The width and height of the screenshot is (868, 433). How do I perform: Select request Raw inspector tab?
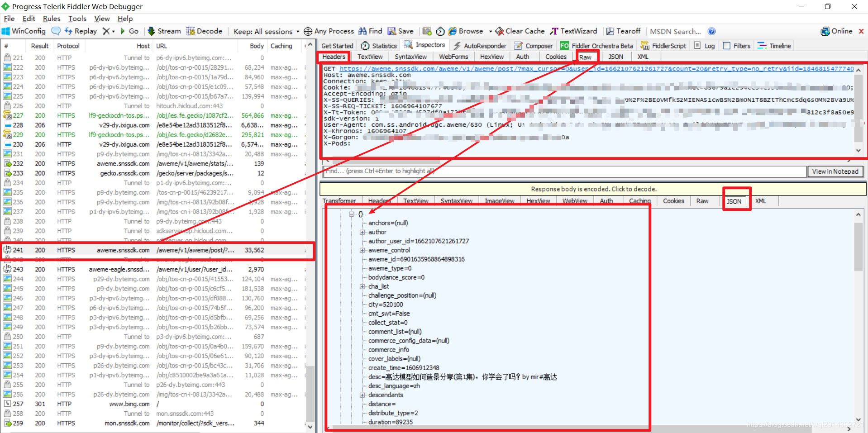click(x=585, y=57)
